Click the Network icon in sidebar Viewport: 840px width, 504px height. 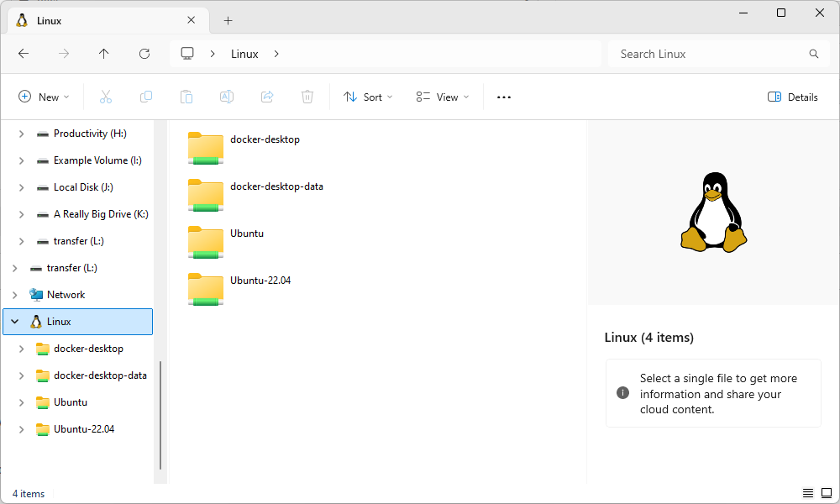pos(36,295)
